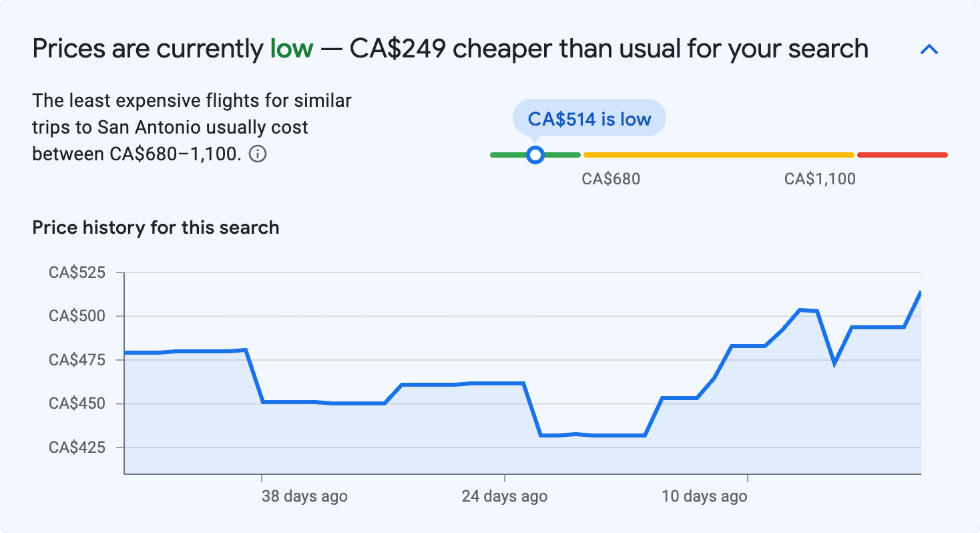
Task: Select the Price history for this search section
Action: coord(155,227)
